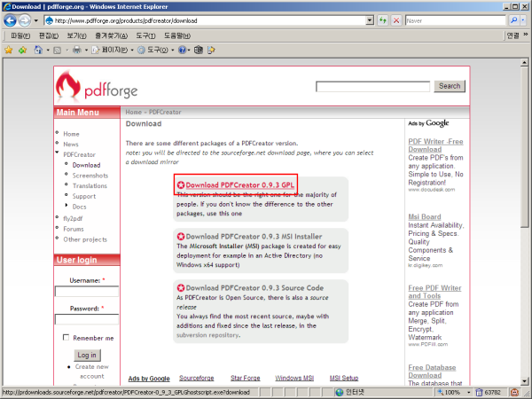532x399 pixels.
Task: Open the Msi Board ad link
Action: click(x=425, y=217)
